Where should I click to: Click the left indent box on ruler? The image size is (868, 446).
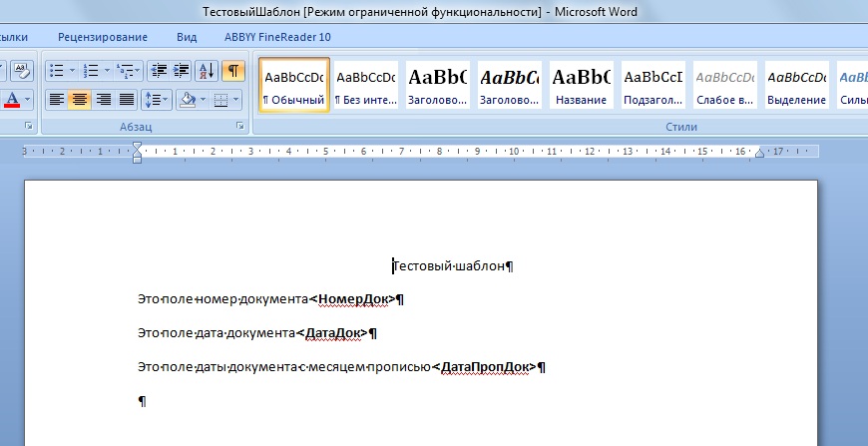click(x=138, y=160)
